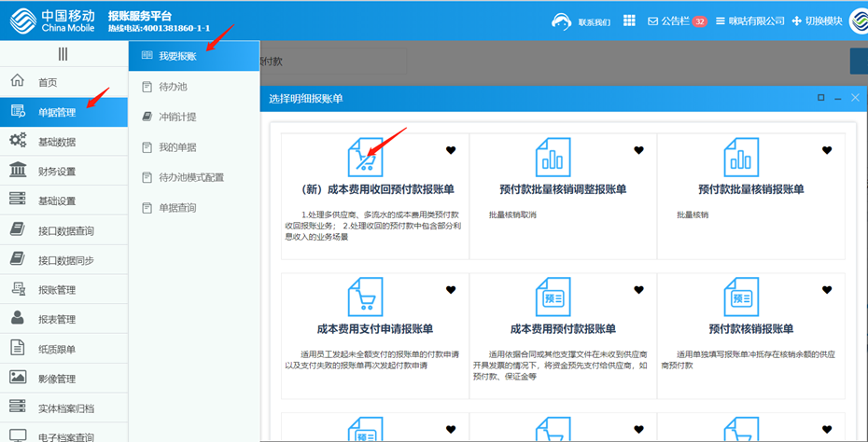
Task: Open 公告栏 notice board
Action: click(668, 21)
